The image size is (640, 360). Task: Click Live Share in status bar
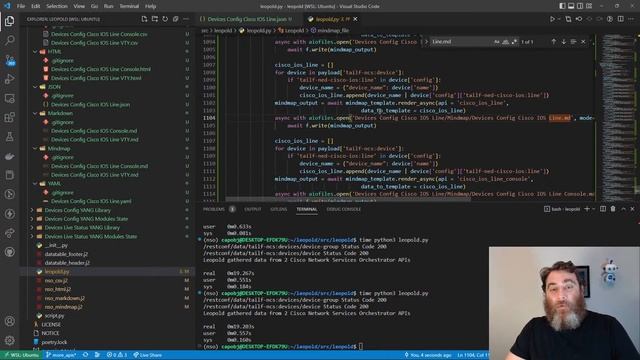[x=148, y=355]
